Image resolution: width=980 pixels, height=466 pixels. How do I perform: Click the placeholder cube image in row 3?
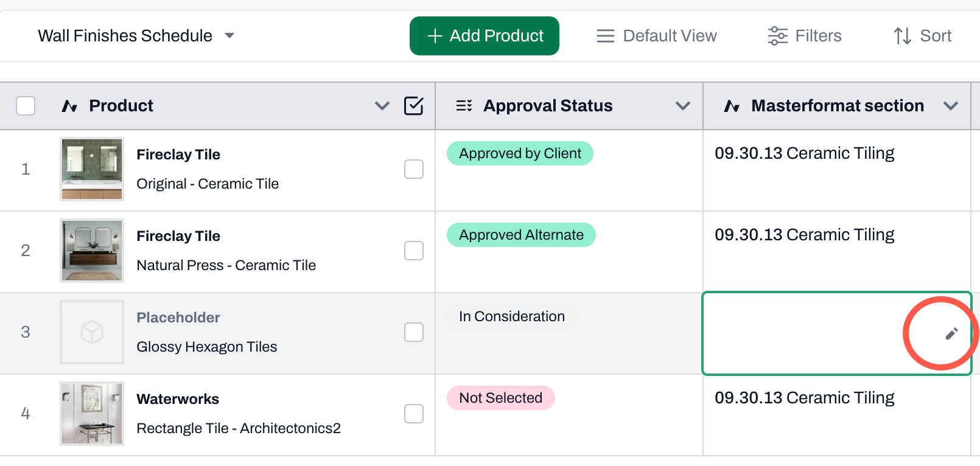[x=92, y=332]
